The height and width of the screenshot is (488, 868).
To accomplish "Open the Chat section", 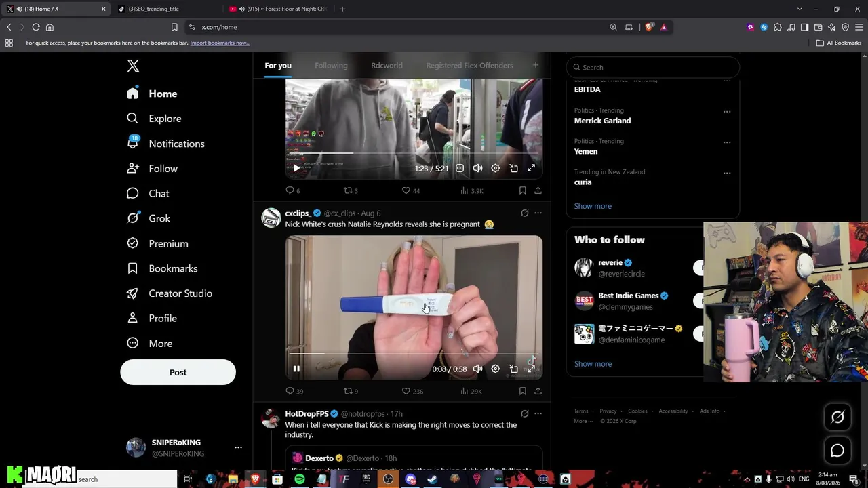I will (x=148, y=194).
